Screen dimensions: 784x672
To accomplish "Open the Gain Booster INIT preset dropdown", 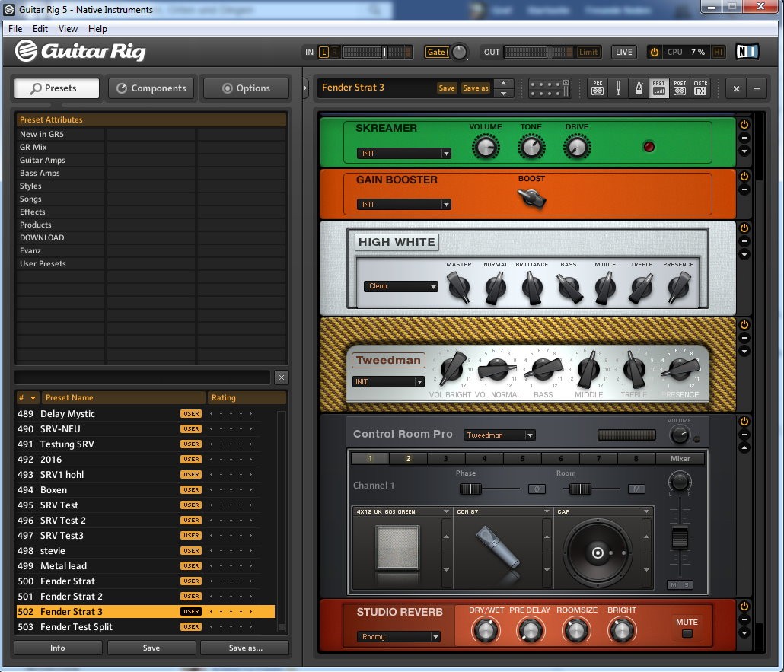I will (x=404, y=205).
